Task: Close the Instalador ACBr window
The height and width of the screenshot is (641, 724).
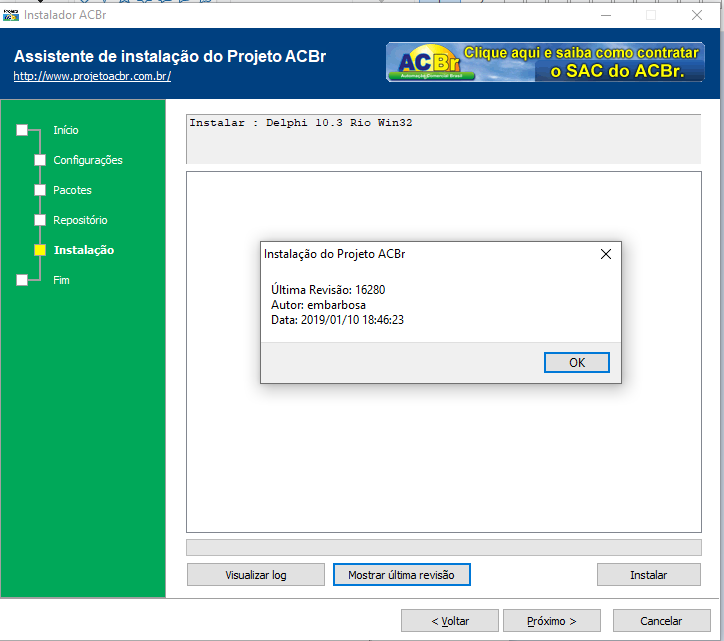Action: pyautogui.click(x=697, y=15)
